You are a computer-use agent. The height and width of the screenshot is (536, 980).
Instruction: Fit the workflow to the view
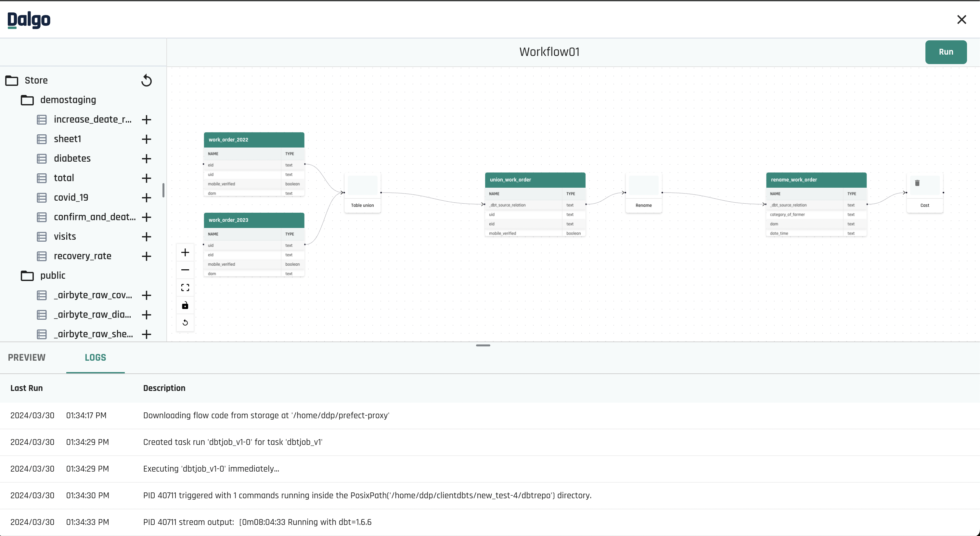point(185,287)
